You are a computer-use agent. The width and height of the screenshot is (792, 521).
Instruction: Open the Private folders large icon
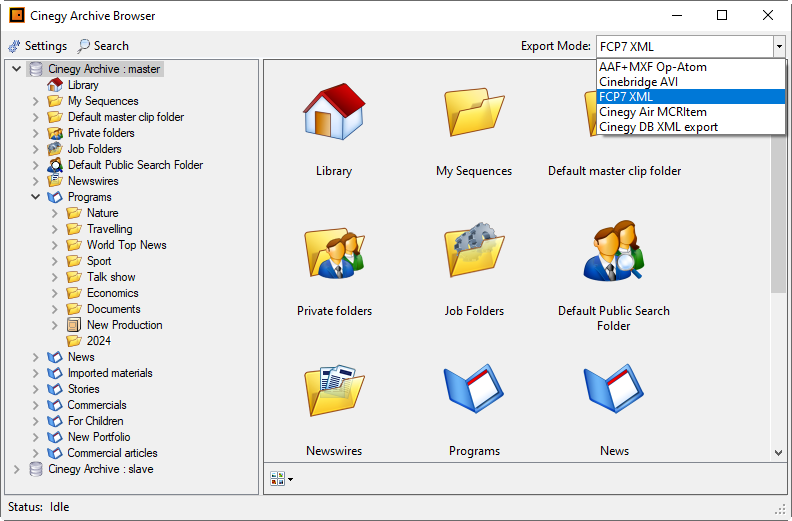click(334, 252)
